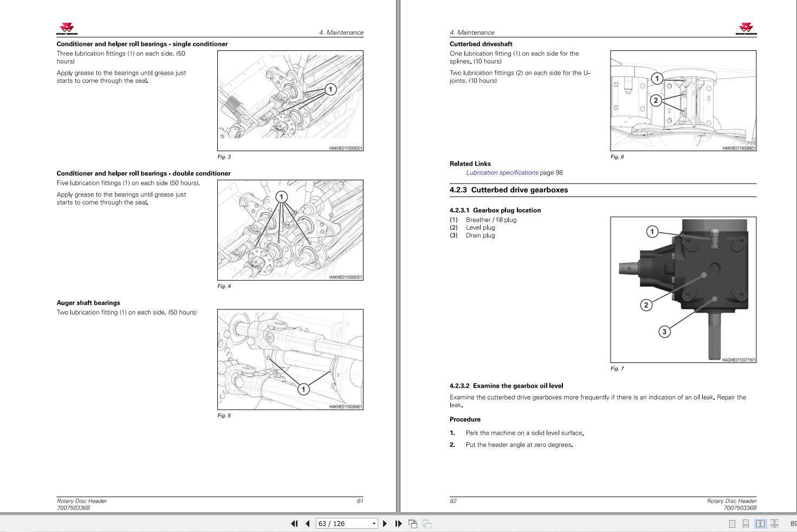The height and width of the screenshot is (532, 797).
Task: Switch to single page layout
Action: click(x=732, y=524)
